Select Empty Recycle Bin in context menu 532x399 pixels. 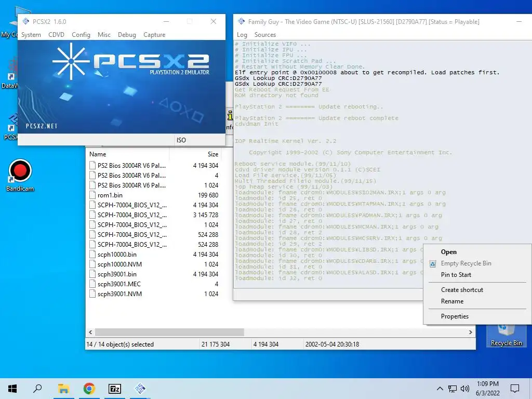pos(466,263)
